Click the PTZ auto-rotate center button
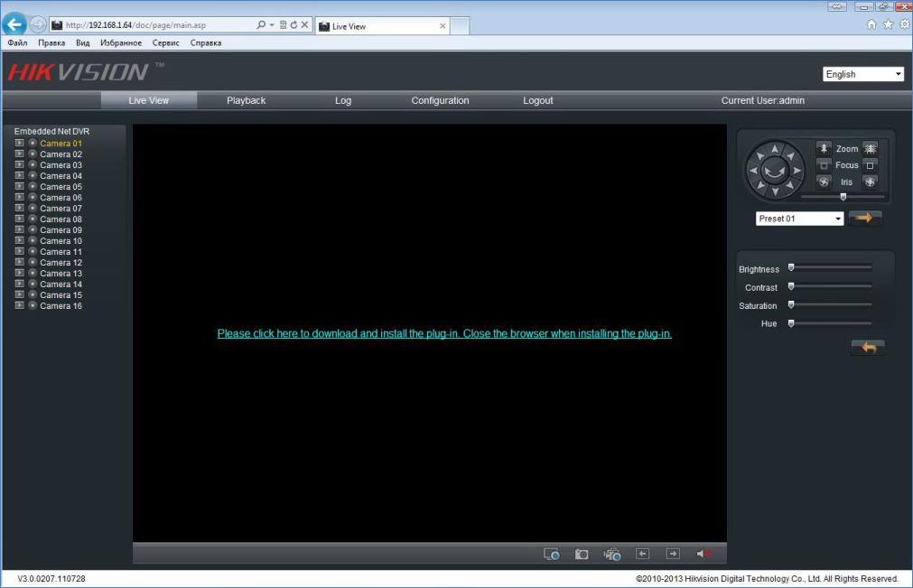 pyautogui.click(x=774, y=169)
